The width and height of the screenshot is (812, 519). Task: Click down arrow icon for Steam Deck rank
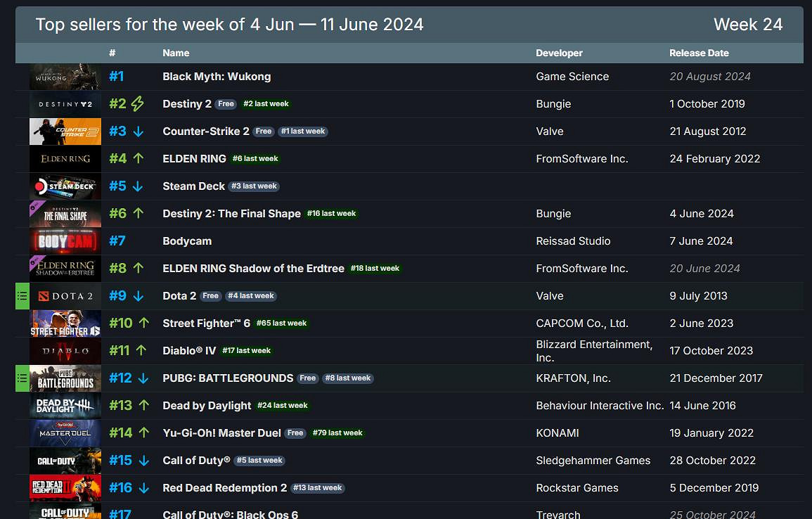coord(138,186)
